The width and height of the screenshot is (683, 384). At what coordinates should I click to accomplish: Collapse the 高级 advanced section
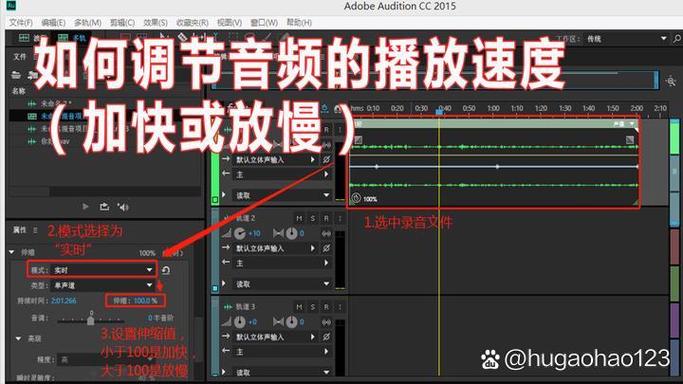click(x=18, y=338)
